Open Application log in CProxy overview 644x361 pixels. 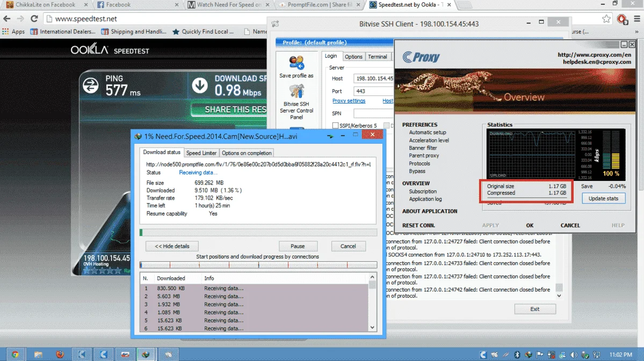point(425,200)
